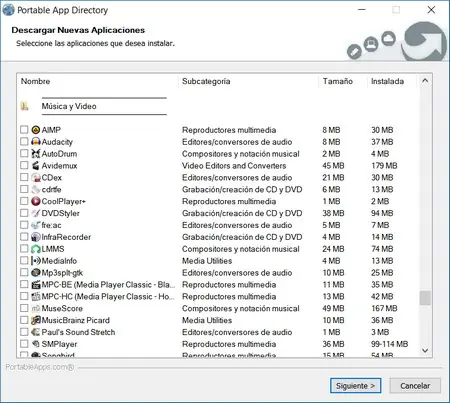Click the '99-114 MB' installed size value
The height and width of the screenshot is (403, 450).
390,344
